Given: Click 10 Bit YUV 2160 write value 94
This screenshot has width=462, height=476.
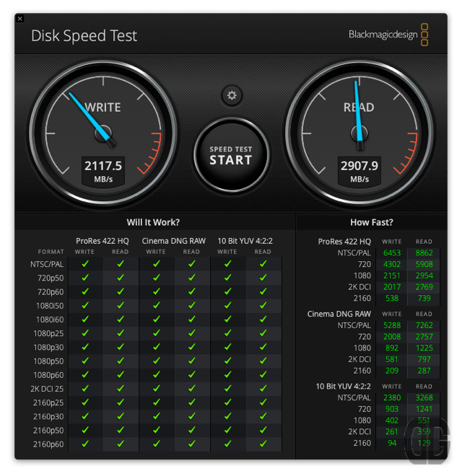Looking at the screenshot, I should 392,444.
